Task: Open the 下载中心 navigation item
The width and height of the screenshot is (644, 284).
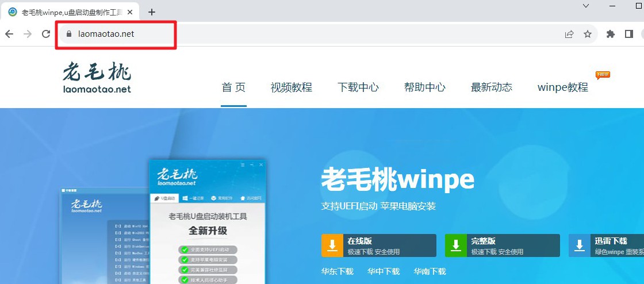Action: (x=358, y=87)
